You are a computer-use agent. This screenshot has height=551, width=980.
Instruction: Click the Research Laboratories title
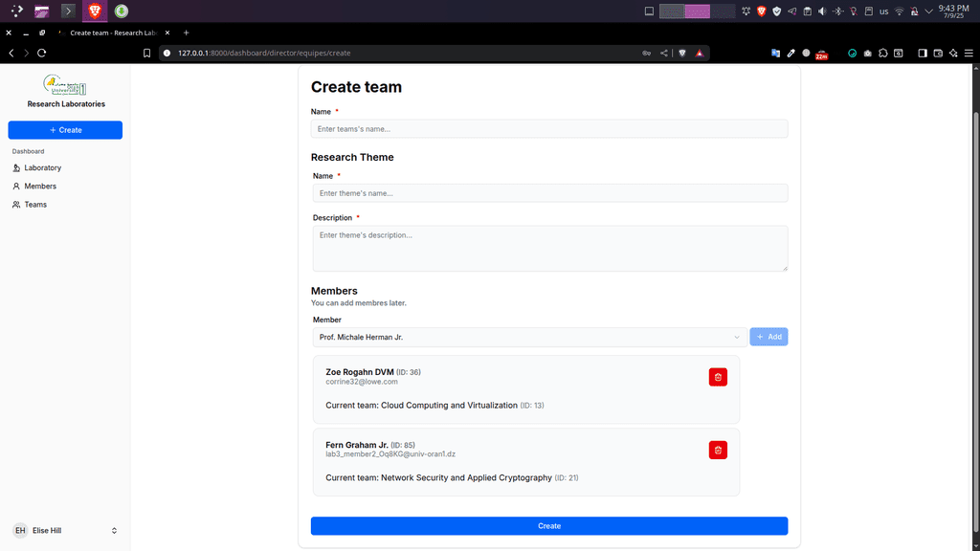click(66, 104)
